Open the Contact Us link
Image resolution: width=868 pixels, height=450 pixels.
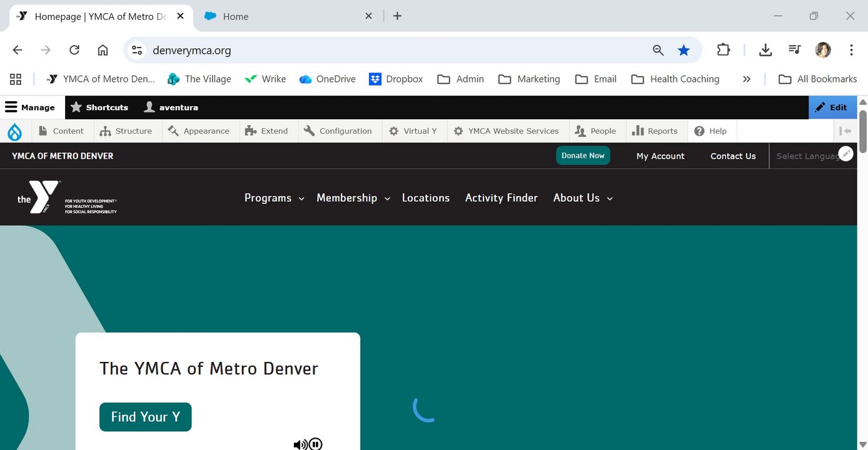point(733,156)
